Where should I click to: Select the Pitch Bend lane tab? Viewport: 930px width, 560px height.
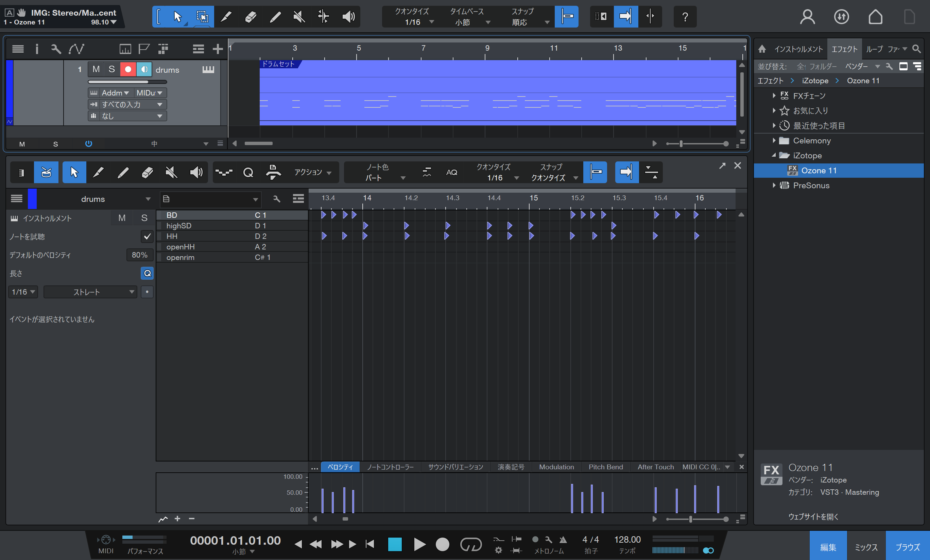pyautogui.click(x=605, y=467)
